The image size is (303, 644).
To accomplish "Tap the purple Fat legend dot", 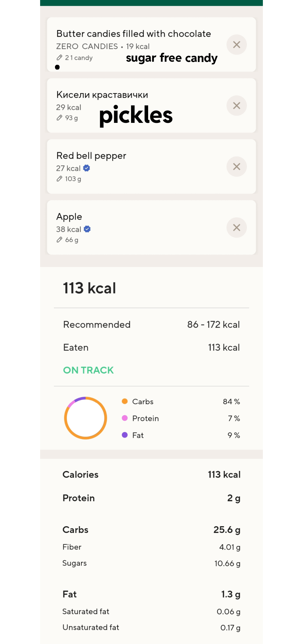I will pyautogui.click(x=125, y=435).
